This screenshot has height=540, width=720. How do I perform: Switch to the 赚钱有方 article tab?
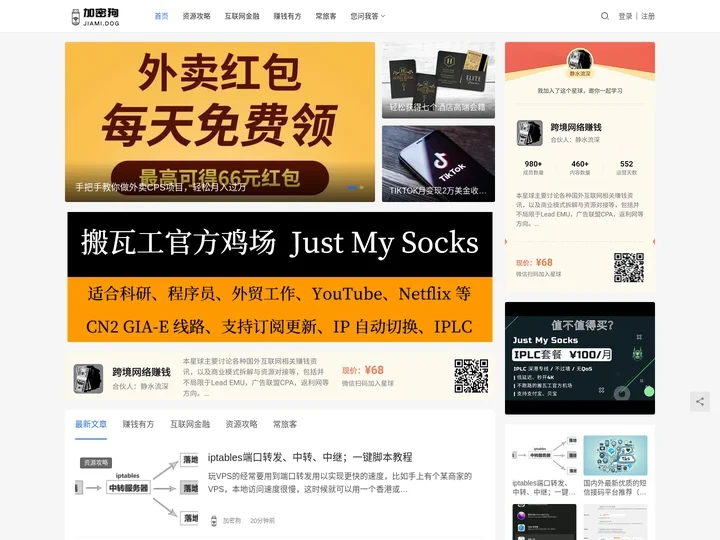[x=138, y=424]
